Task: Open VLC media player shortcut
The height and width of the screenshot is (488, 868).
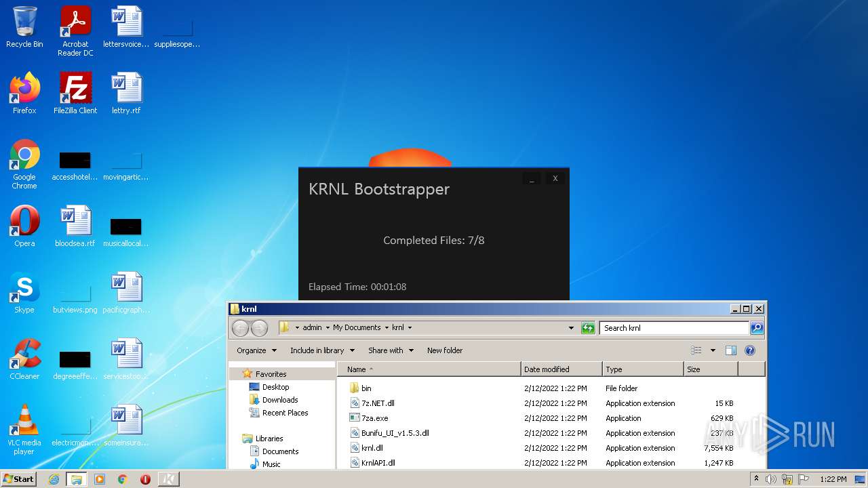Action: click(x=24, y=430)
